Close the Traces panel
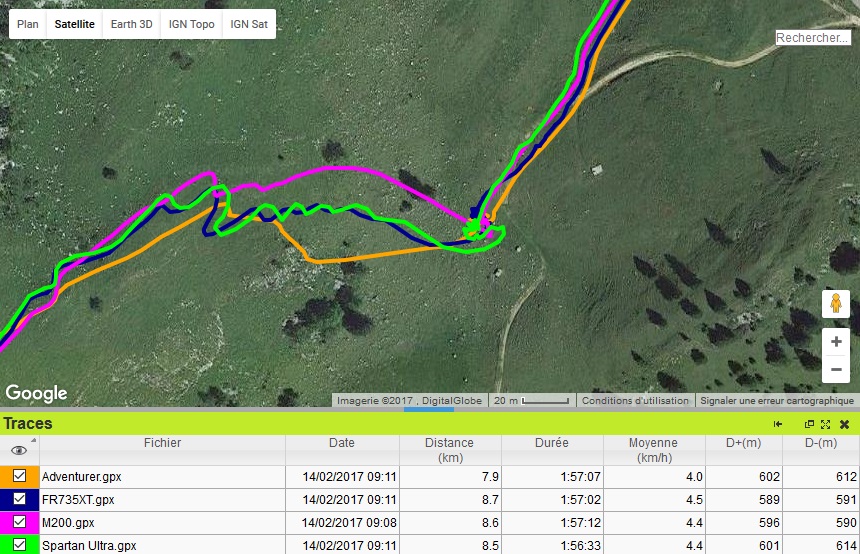860x554 pixels. click(x=844, y=424)
